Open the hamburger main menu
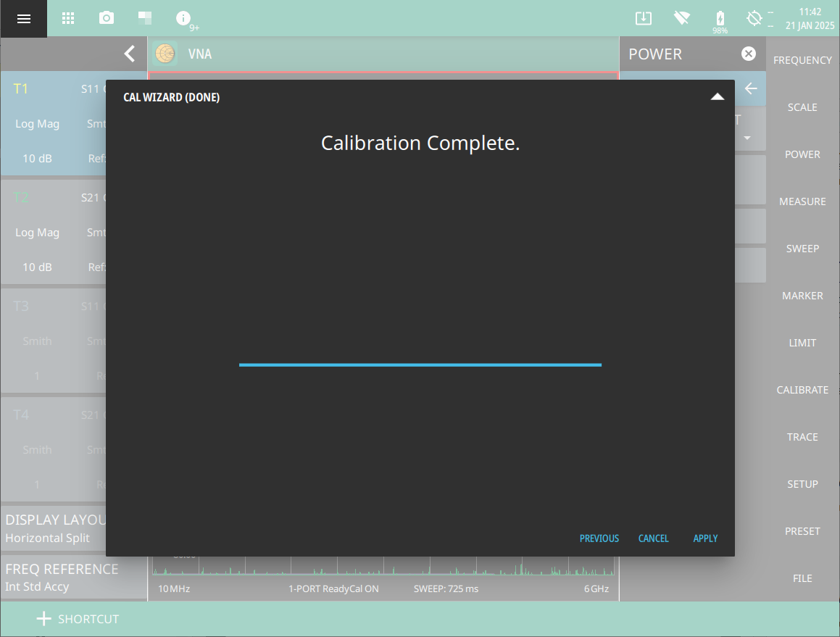Image resolution: width=840 pixels, height=637 pixels. pyautogui.click(x=24, y=19)
